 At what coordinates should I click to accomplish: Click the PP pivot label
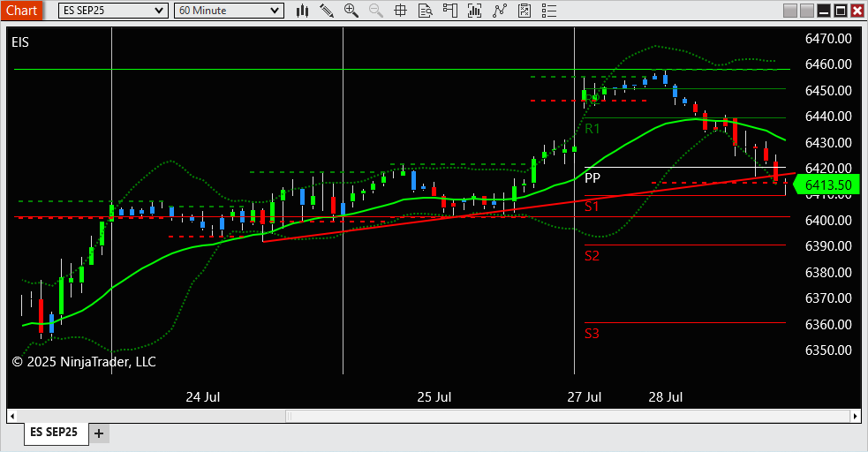click(x=593, y=178)
